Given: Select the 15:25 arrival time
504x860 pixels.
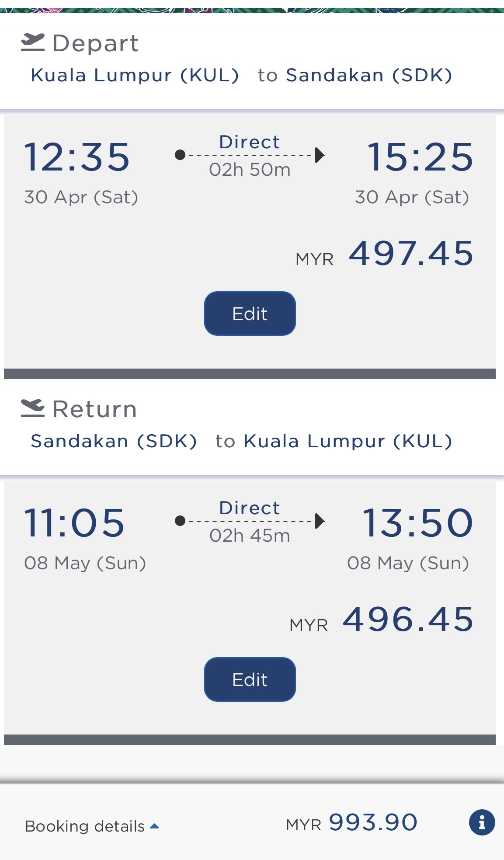Looking at the screenshot, I should 420,157.
